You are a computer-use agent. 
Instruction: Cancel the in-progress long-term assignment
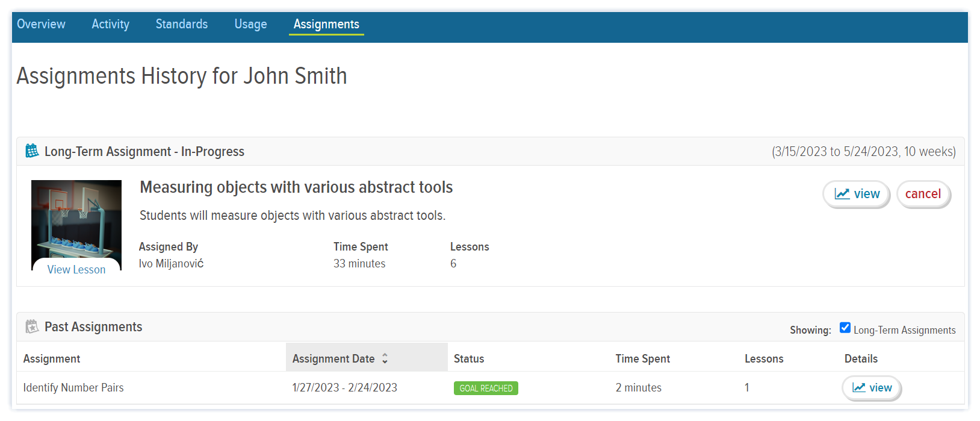pos(923,194)
